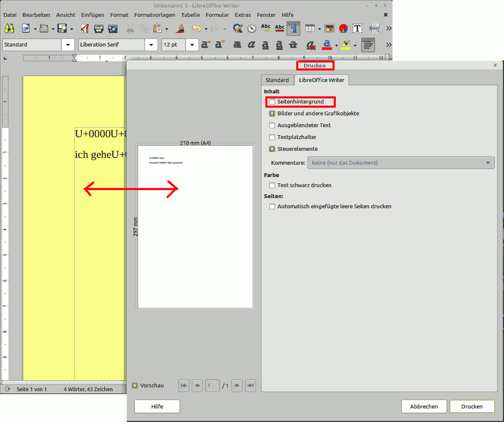Screen dimensions: 504x422
Task: Open the font size dropdown arrow
Action: (x=192, y=45)
